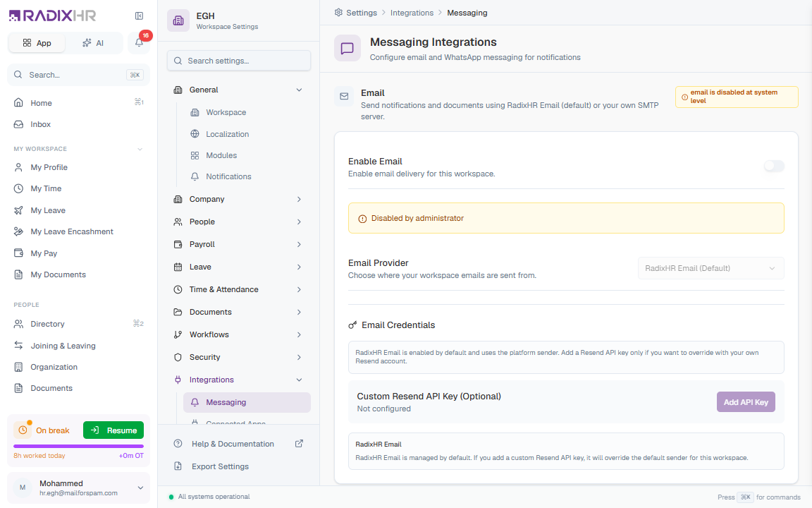812x508 pixels.
Task: Open the Mohammed user account menu chevron
Action: (x=140, y=488)
